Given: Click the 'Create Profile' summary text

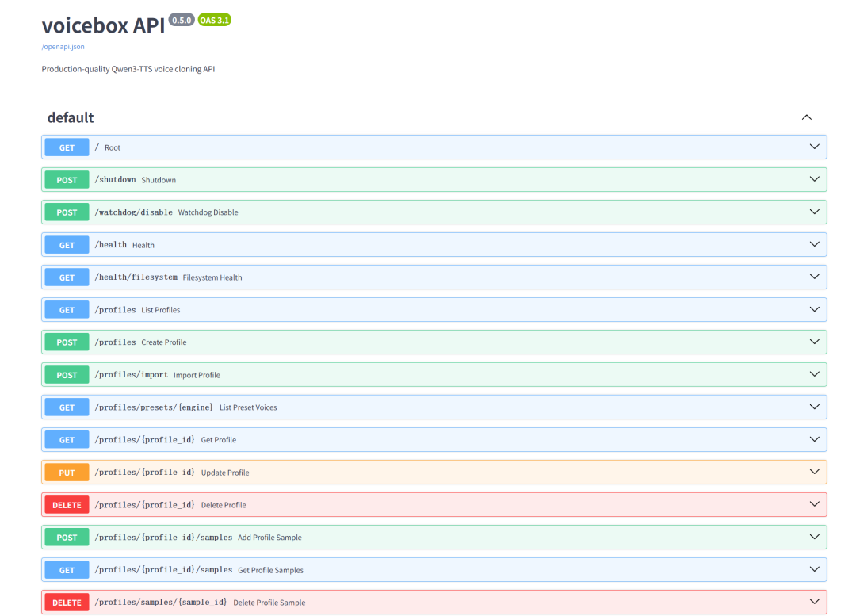Looking at the screenshot, I should (164, 342).
